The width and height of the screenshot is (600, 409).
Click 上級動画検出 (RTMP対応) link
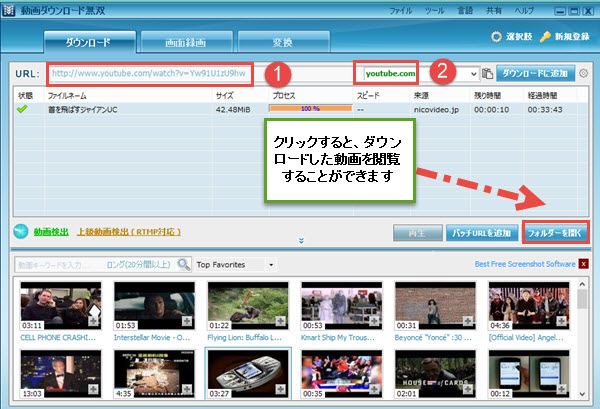pyautogui.click(x=129, y=232)
